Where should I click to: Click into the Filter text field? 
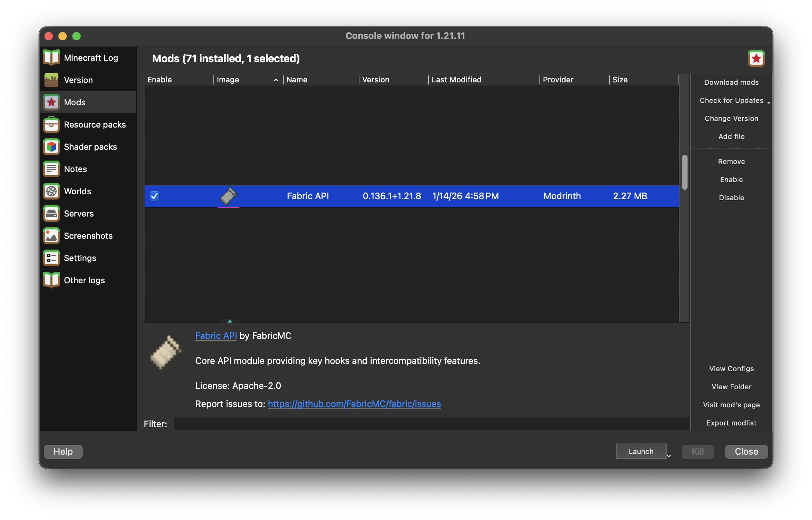tap(431, 424)
